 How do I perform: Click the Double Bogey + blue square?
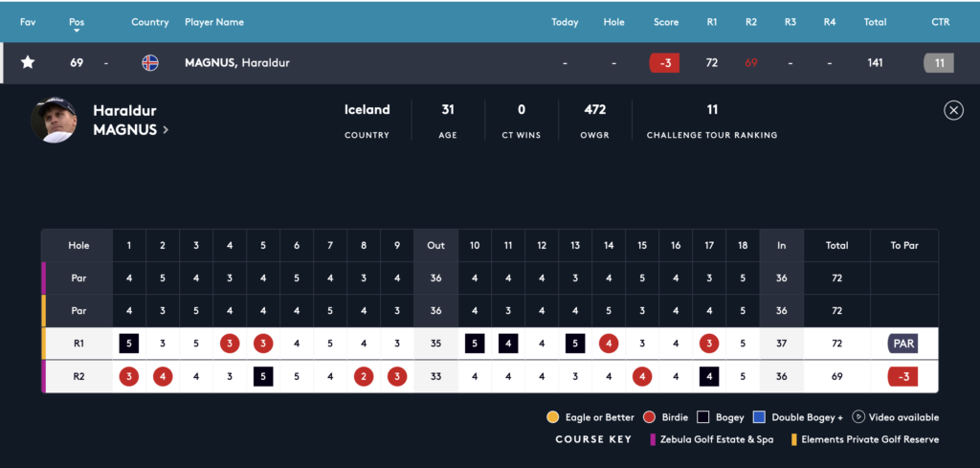pyautogui.click(x=758, y=417)
